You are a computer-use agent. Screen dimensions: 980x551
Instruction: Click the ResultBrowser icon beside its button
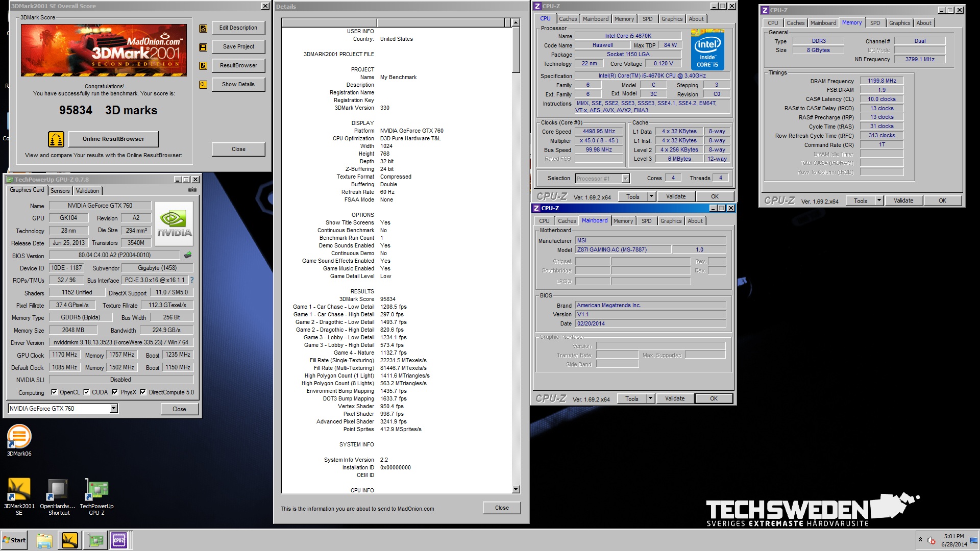[x=203, y=66]
